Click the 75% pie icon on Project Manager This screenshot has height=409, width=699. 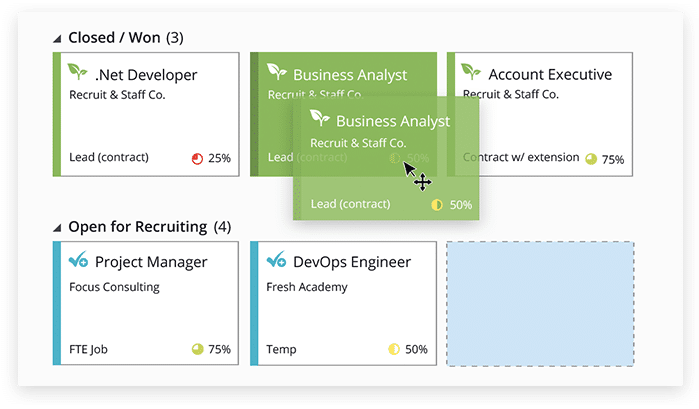tap(197, 349)
